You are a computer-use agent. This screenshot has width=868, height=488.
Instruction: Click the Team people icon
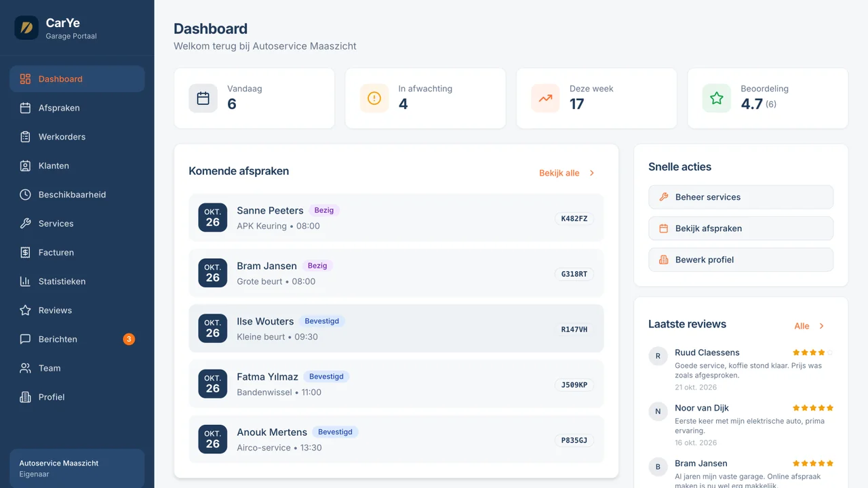click(25, 368)
